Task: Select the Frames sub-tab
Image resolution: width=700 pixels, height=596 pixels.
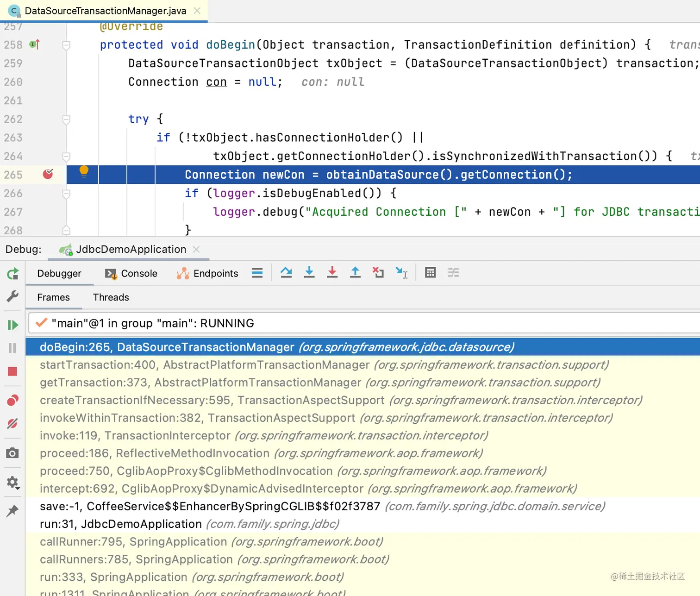Action: [53, 297]
